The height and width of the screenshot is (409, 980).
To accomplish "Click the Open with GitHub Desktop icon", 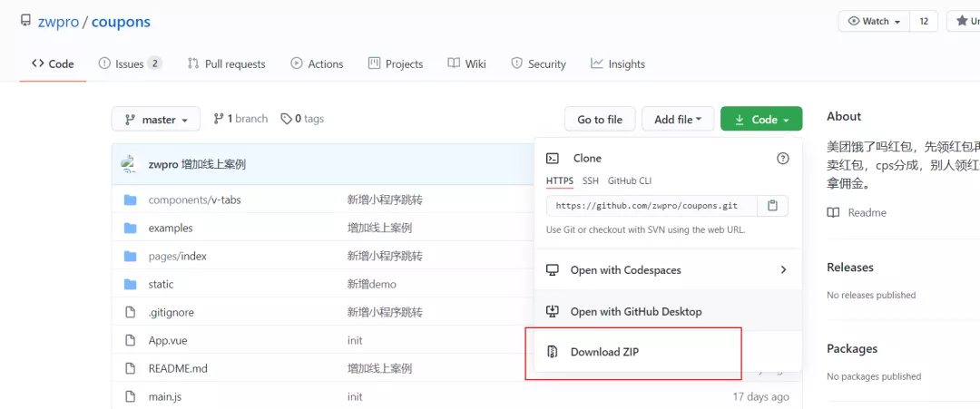I will click(x=552, y=311).
